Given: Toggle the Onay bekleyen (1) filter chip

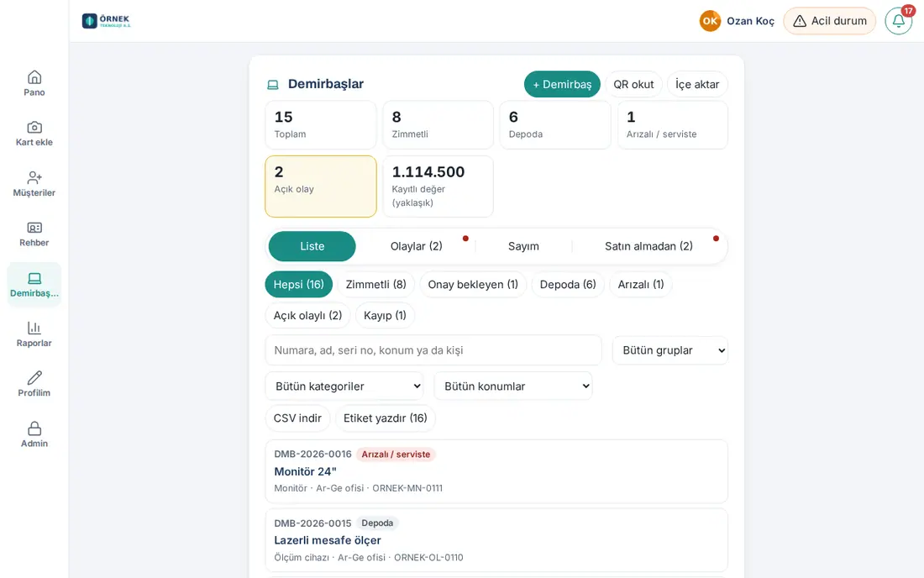Looking at the screenshot, I should point(473,285).
